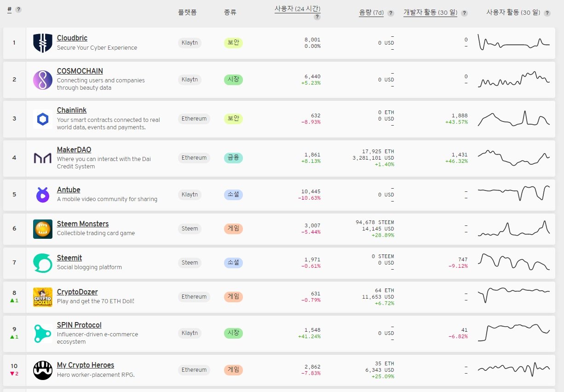Select 게임 tag in Steem Monsters row

point(233,229)
